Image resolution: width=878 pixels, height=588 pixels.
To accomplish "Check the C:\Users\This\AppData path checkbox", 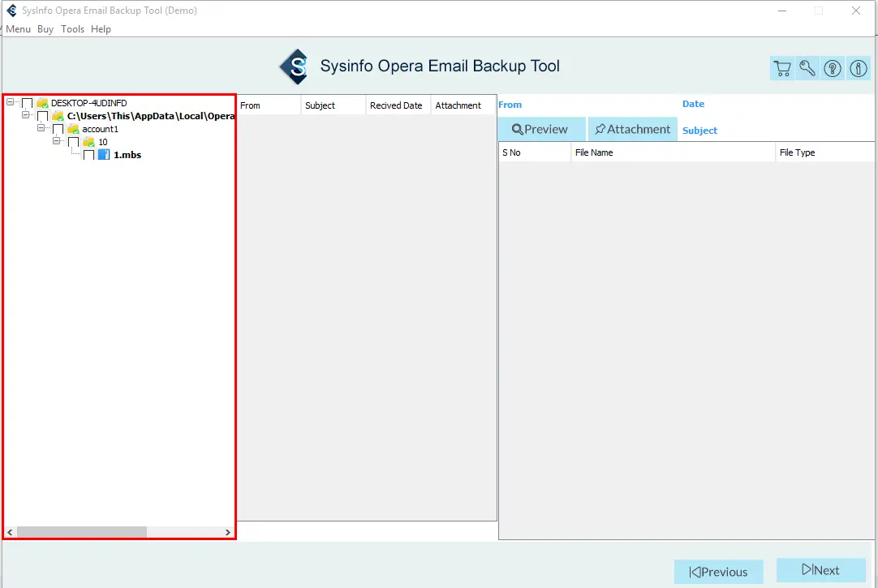I will pyautogui.click(x=42, y=116).
